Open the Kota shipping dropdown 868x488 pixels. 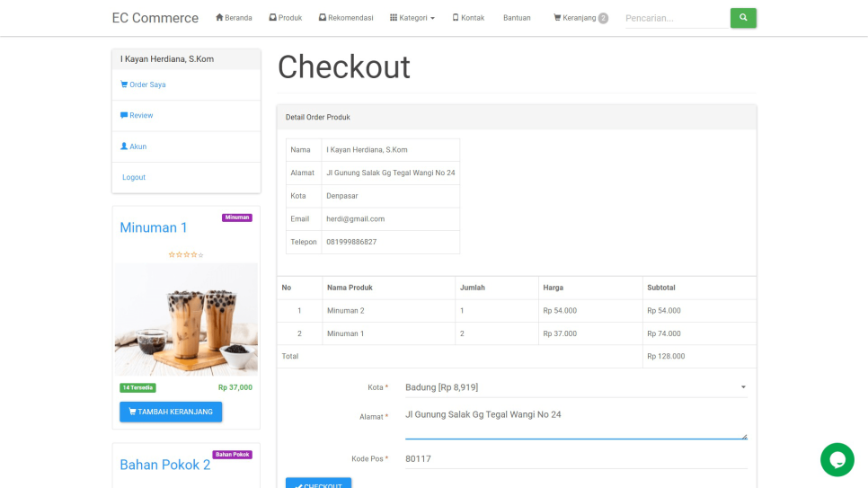(x=576, y=387)
